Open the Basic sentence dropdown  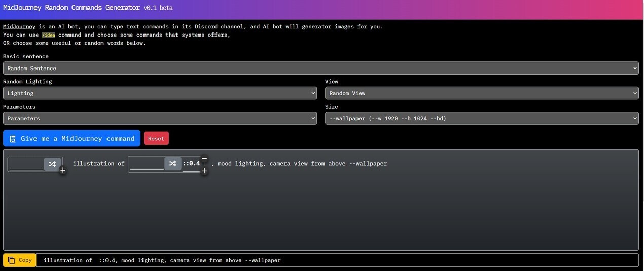pos(320,68)
